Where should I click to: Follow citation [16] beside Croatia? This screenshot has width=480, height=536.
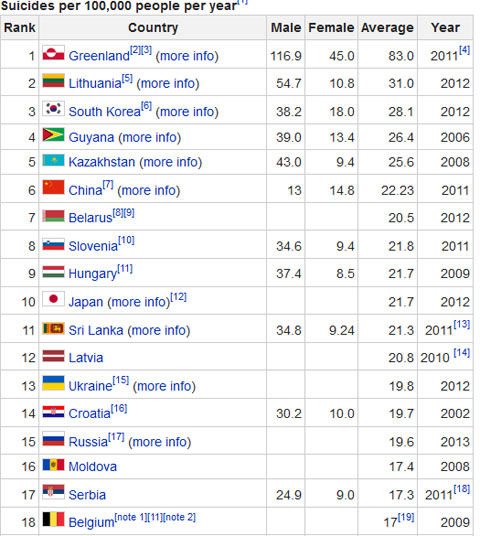tap(119, 408)
